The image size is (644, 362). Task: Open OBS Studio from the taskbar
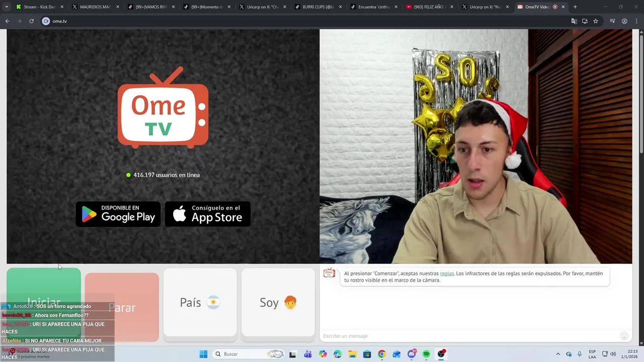point(441,354)
